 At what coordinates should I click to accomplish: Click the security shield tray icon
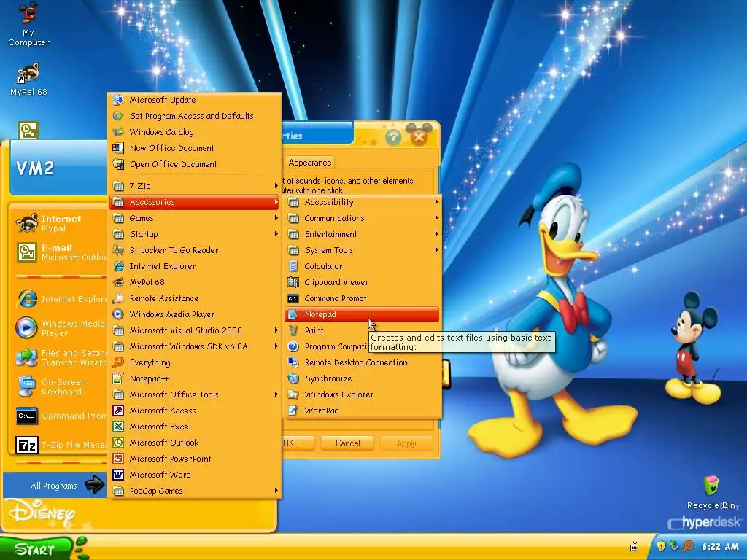pos(661,546)
